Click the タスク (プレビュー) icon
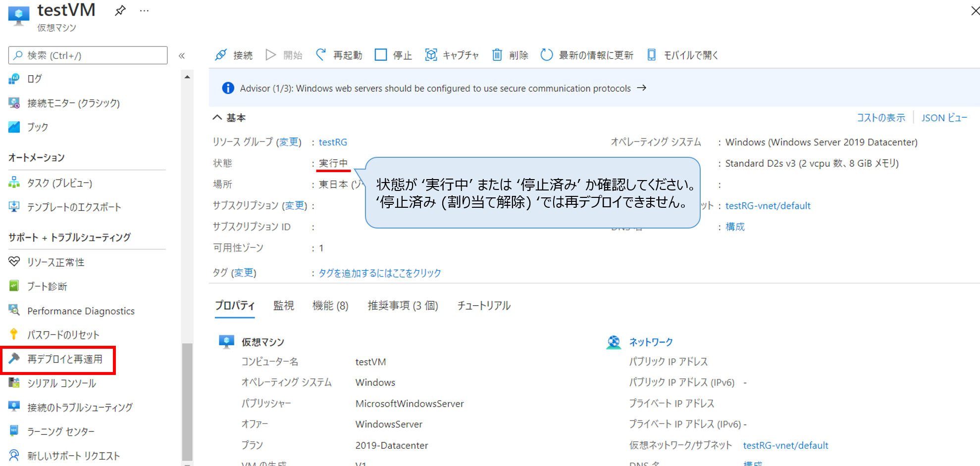The image size is (980, 466). (14, 183)
